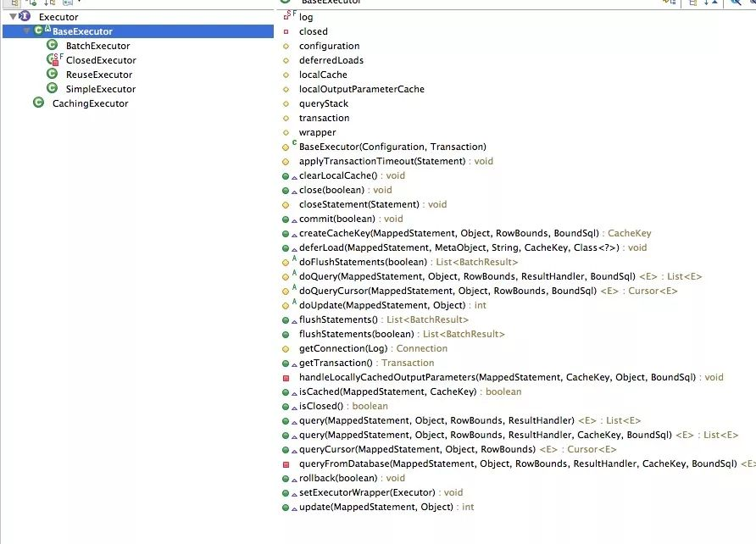Click the abstract method icon beside doFlushStatements
756x544 pixels.
click(286, 263)
